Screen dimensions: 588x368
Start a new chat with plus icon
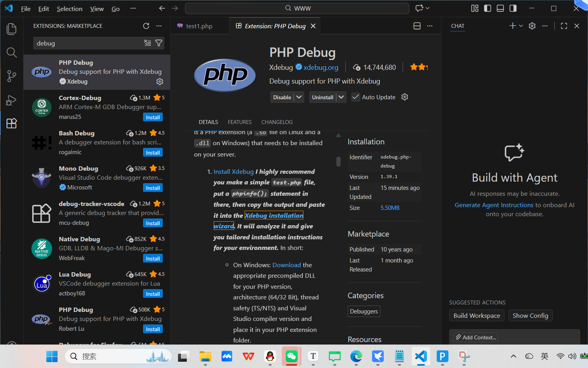(512, 26)
